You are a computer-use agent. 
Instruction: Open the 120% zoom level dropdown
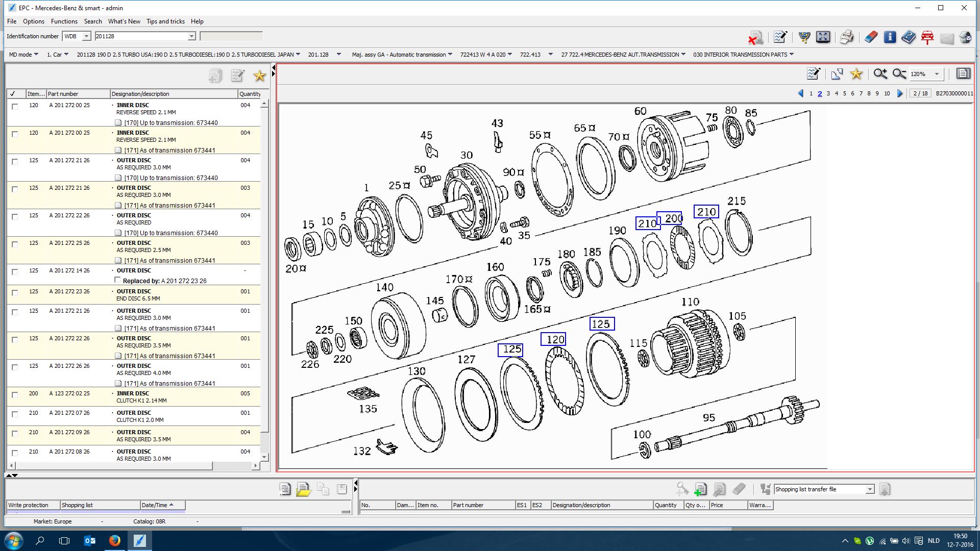pos(937,74)
